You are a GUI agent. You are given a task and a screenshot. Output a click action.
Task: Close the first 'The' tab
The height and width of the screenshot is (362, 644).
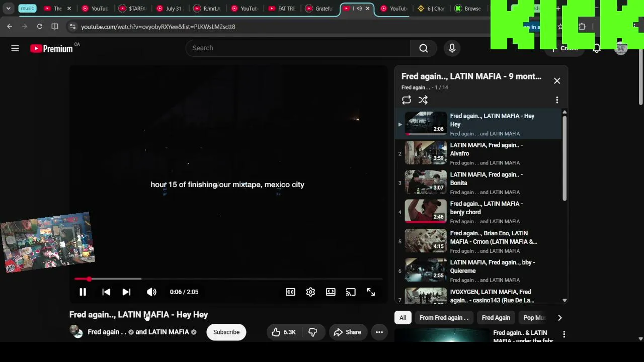(x=69, y=9)
